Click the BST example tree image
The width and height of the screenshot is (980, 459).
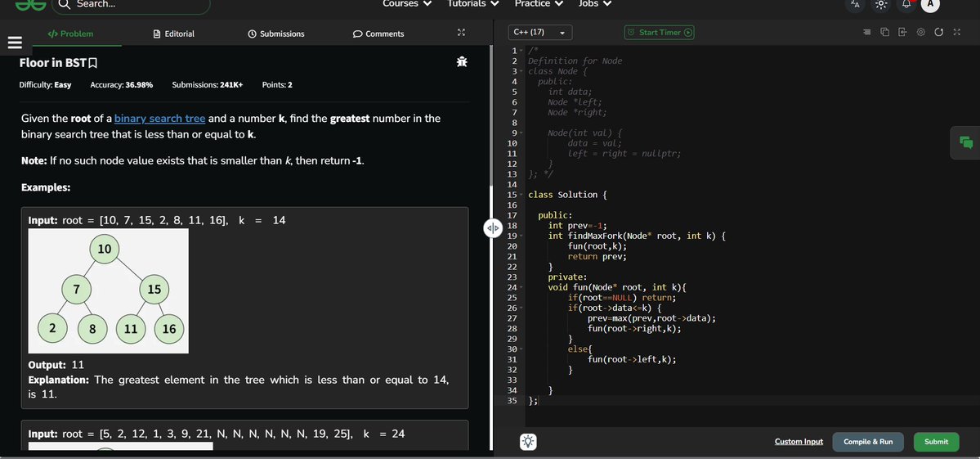[x=108, y=290]
